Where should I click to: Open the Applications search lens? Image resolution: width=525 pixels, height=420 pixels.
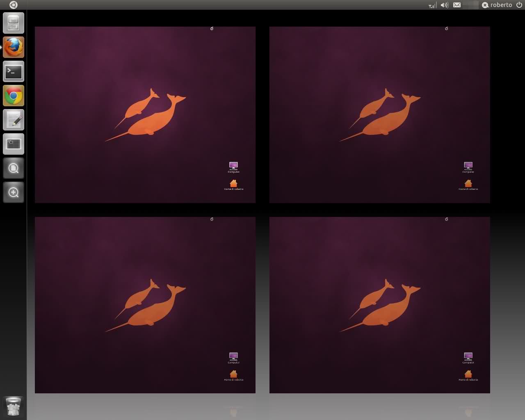[x=14, y=192]
